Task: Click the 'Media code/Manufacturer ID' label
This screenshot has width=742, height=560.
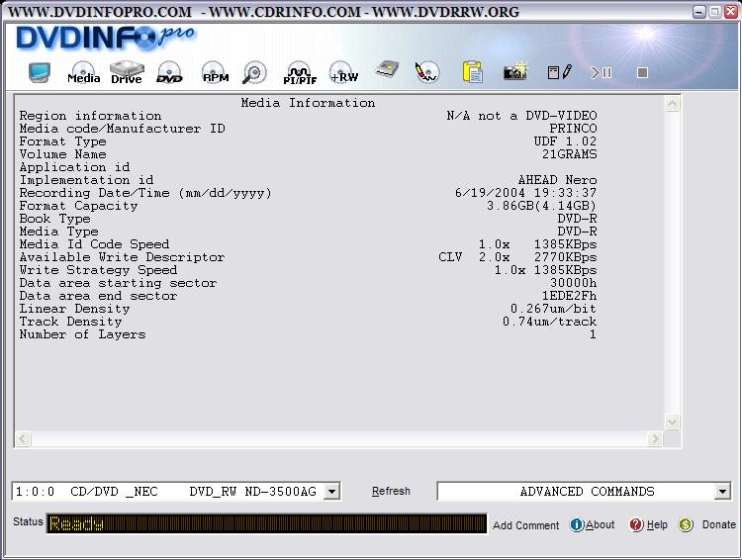Action: coord(122,129)
